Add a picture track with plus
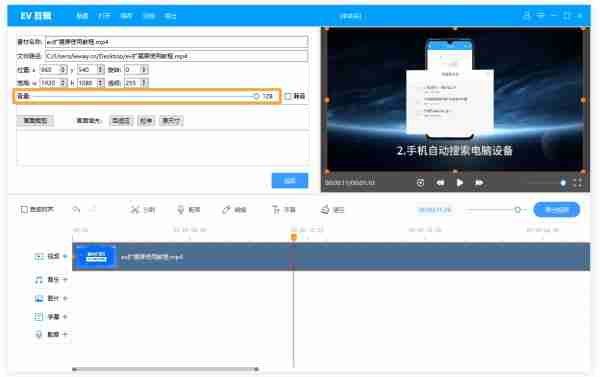This screenshot has width=600, height=377. click(65, 298)
